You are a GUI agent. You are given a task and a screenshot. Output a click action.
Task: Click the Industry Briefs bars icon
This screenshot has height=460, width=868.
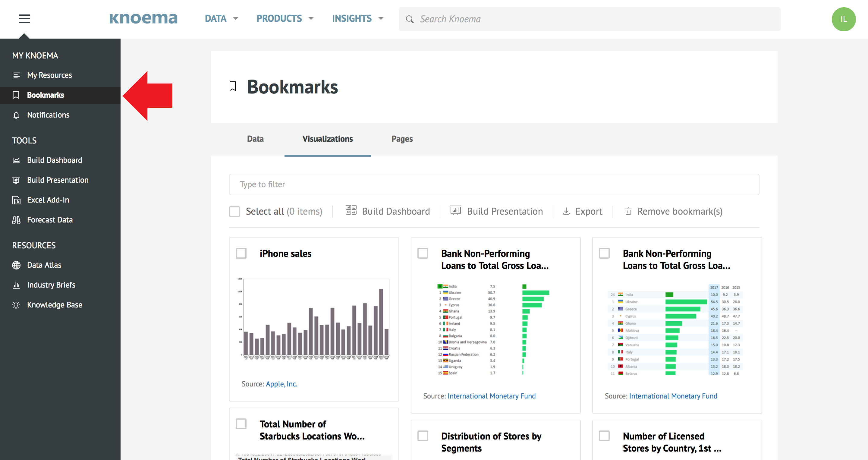[x=16, y=285]
